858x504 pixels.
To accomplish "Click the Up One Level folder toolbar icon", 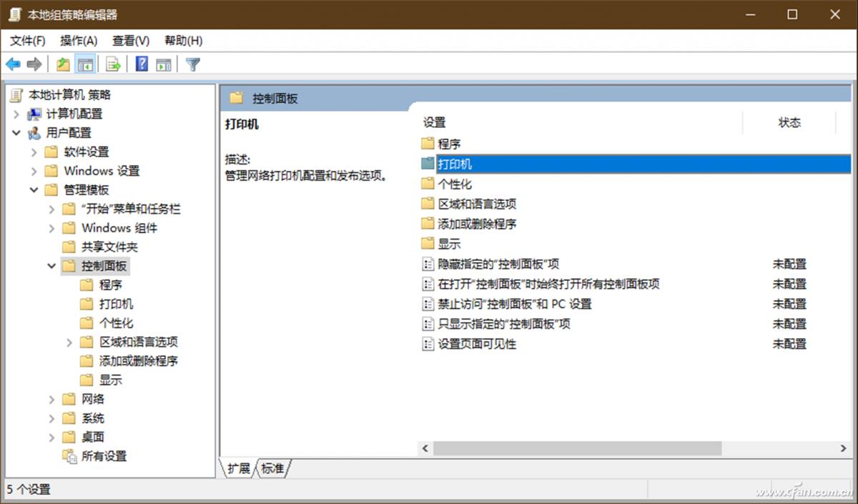I will 63,64.
